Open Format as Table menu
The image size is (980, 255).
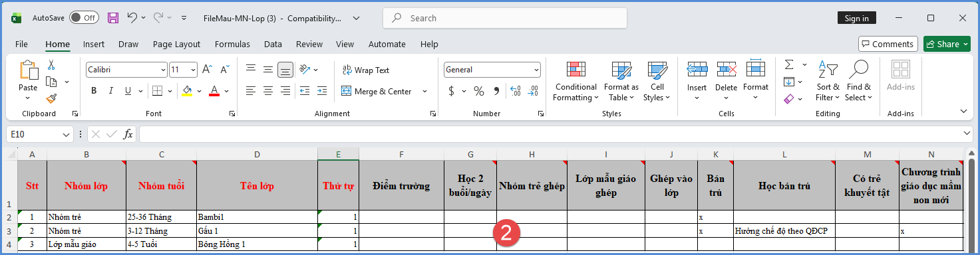(621, 82)
